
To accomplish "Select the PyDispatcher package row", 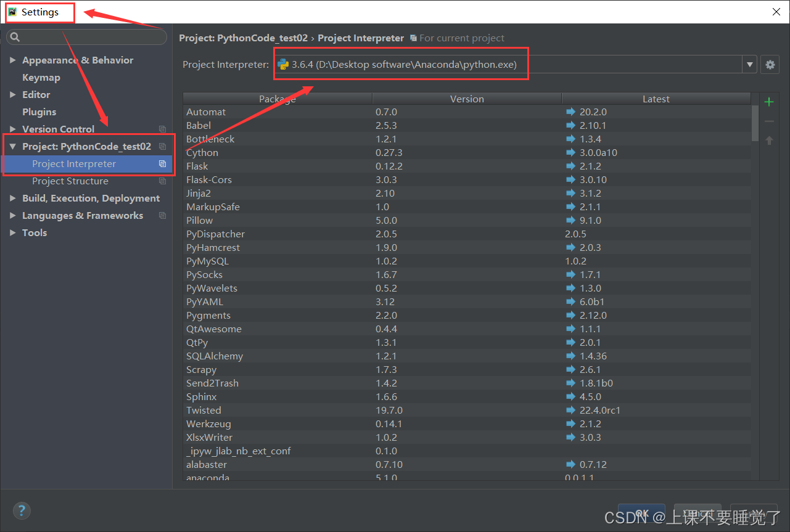I will 467,234.
